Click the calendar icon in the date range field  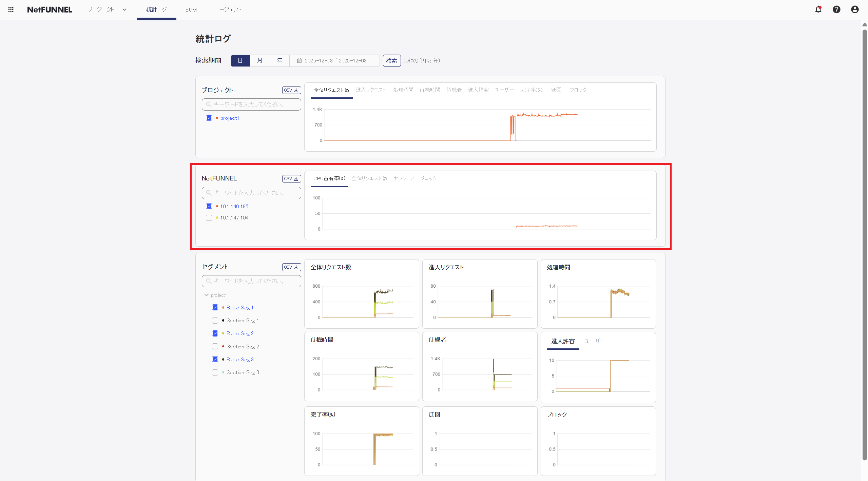click(x=299, y=60)
